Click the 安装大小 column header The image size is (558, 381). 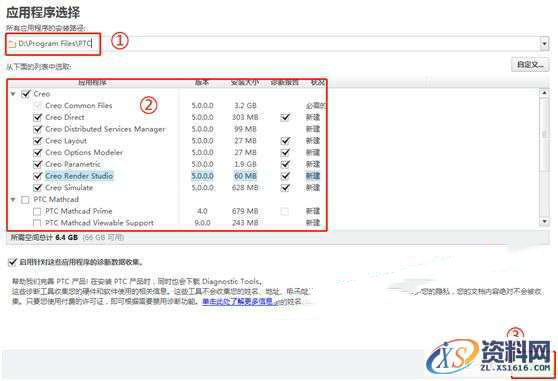tap(245, 83)
